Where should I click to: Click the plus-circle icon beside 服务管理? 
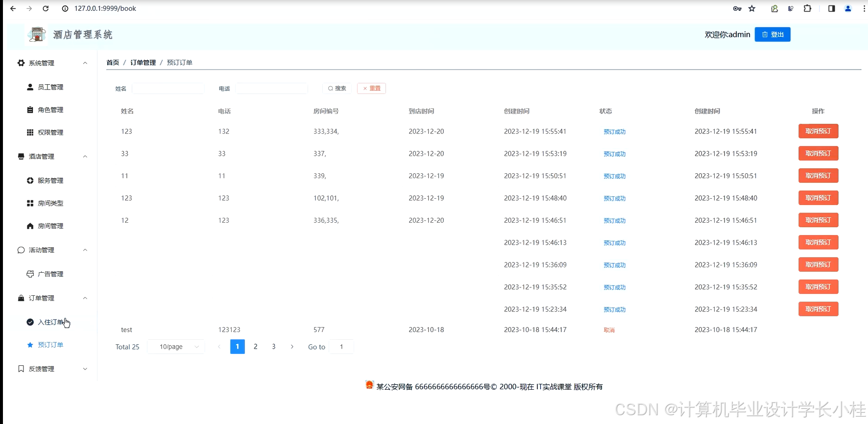(x=30, y=181)
